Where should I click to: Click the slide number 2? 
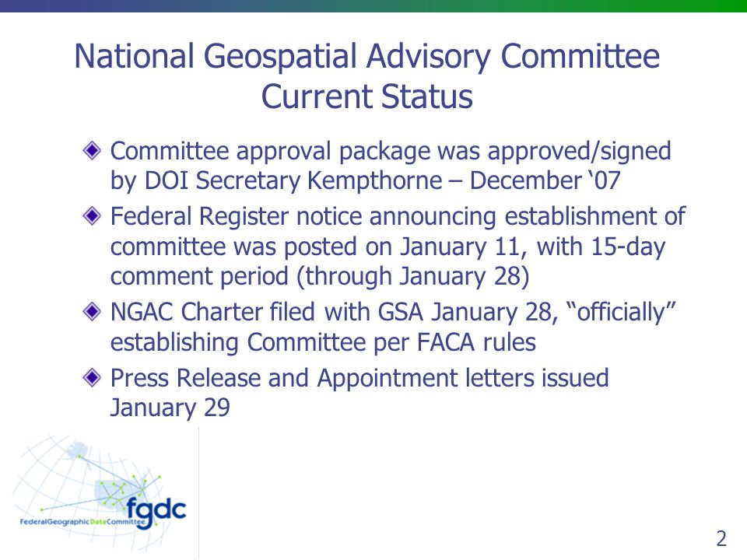[721, 538]
